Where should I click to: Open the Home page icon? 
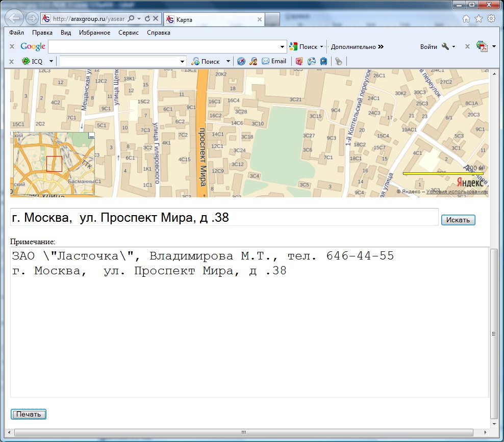pyautogui.click(x=466, y=19)
